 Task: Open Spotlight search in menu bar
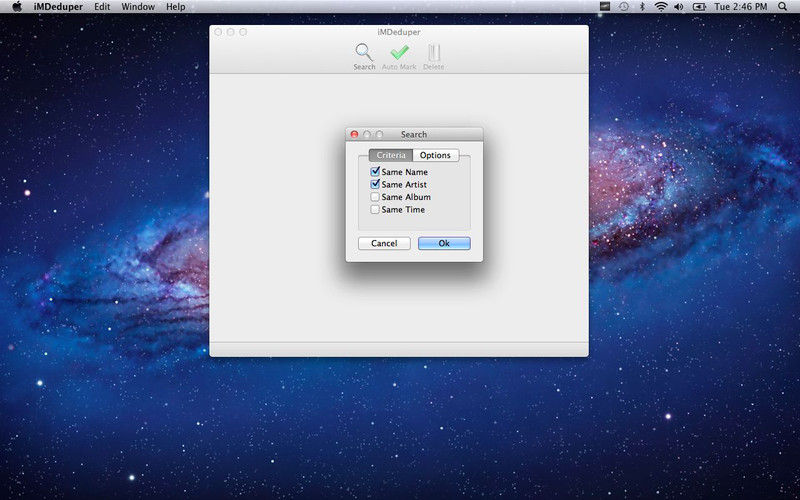[782, 7]
